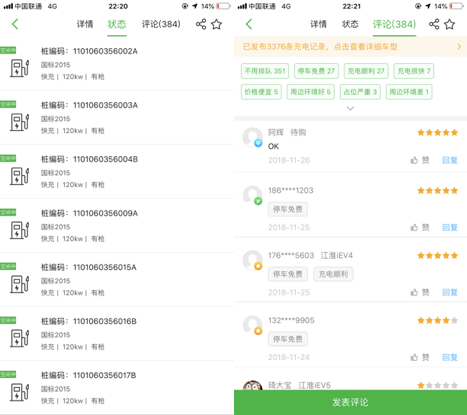Tap charger icon for pile 1101060356017B
The image size is (467, 415).
20,392
